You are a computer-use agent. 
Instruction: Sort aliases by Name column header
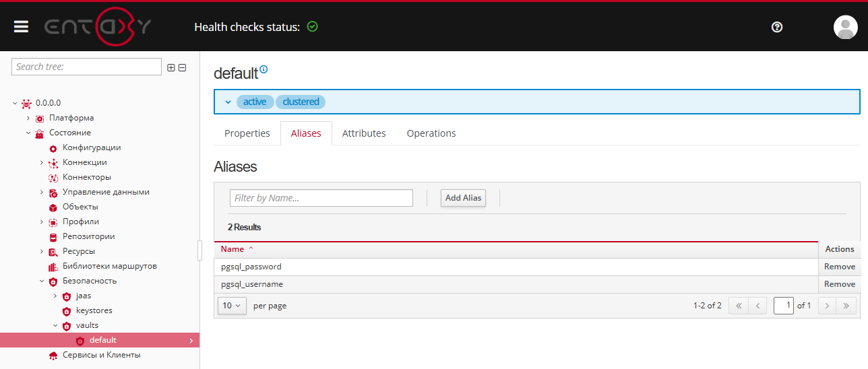(232, 249)
